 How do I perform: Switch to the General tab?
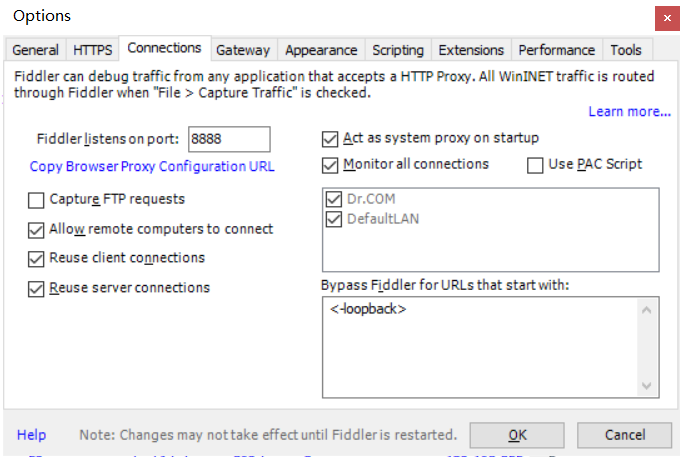tap(35, 50)
